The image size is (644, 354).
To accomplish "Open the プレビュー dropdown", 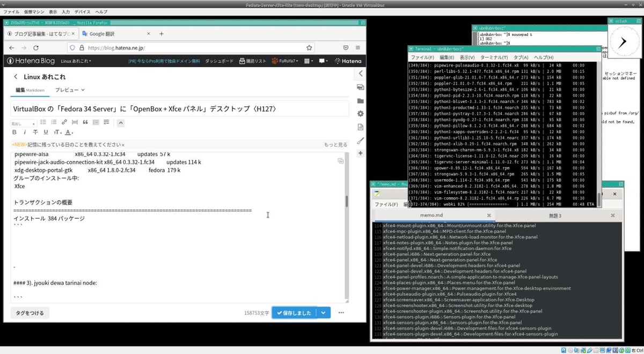I will pos(69,90).
